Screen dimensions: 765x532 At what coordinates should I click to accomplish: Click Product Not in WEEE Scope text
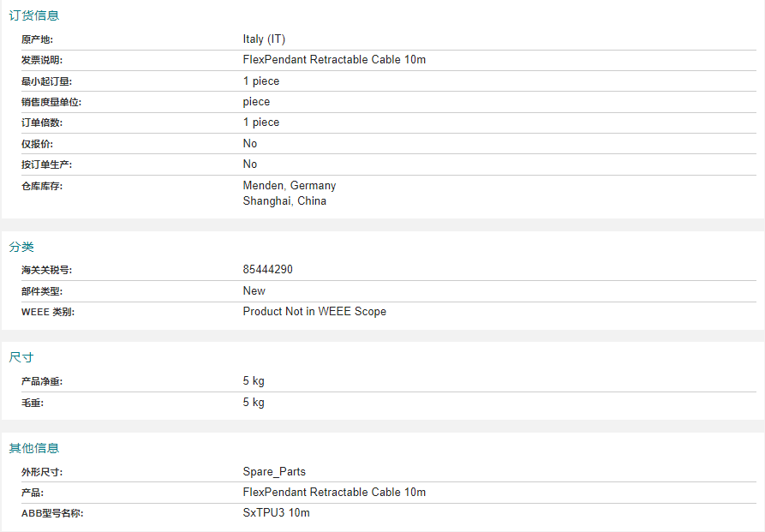point(314,311)
